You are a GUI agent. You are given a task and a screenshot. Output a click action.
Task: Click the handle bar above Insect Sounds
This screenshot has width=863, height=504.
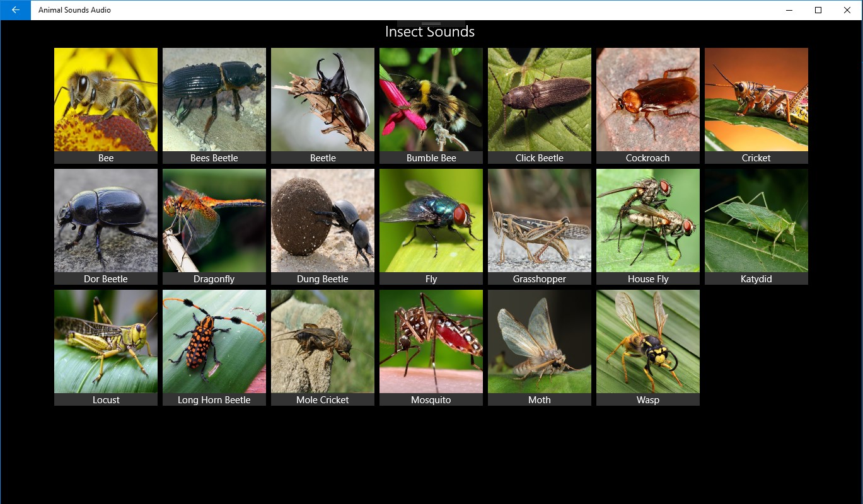pos(431,23)
